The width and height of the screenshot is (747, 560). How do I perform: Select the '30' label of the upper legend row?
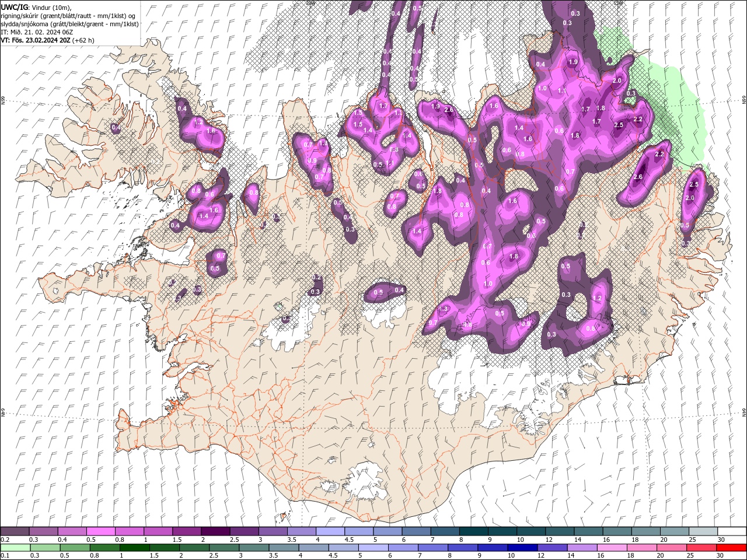click(x=720, y=540)
